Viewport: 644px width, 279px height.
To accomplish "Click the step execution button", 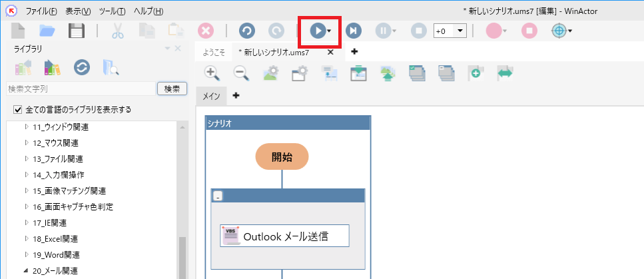I will click(354, 31).
